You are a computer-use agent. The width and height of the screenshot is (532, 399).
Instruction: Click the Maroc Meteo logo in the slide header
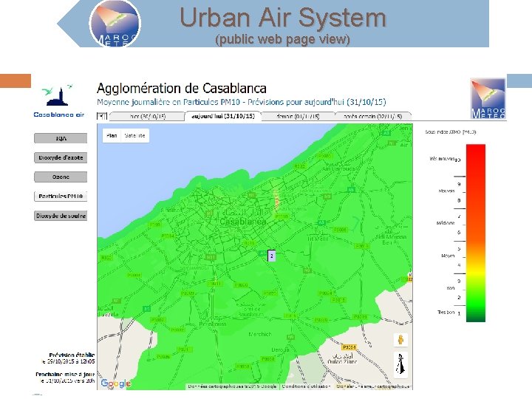tap(115, 24)
